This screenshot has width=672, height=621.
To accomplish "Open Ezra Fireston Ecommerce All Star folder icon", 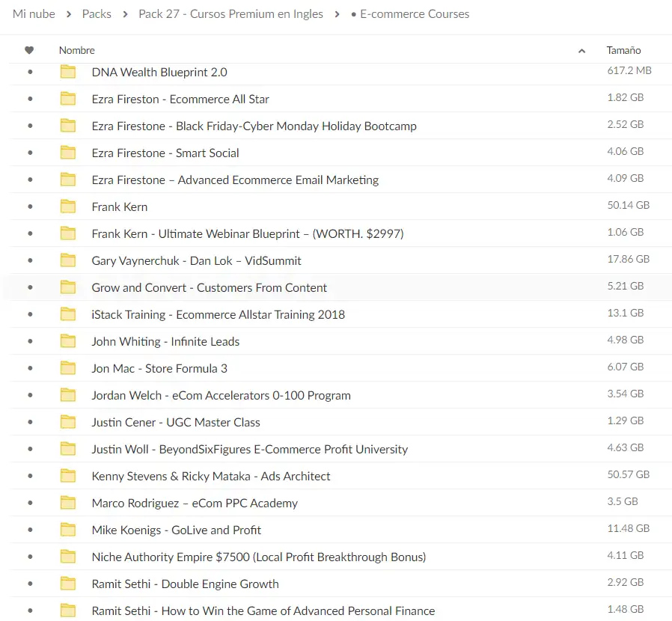I will click(67, 99).
